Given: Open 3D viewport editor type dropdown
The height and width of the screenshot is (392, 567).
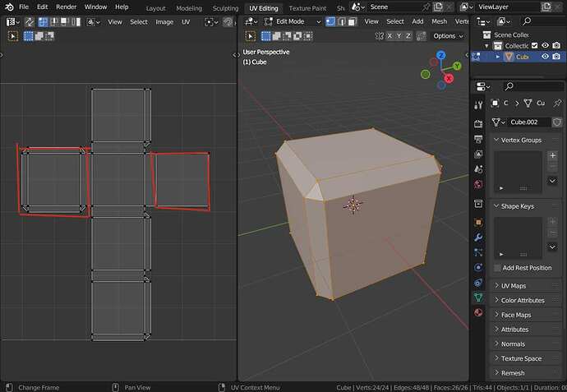Looking at the screenshot, I should click(251, 21).
